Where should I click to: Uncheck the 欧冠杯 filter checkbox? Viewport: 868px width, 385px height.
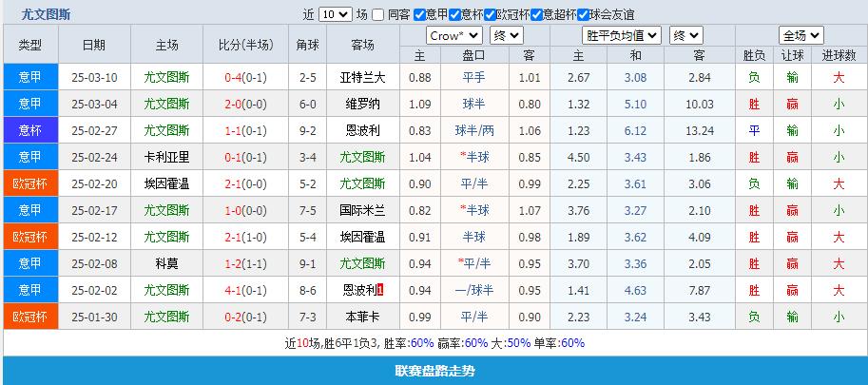[x=490, y=15]
